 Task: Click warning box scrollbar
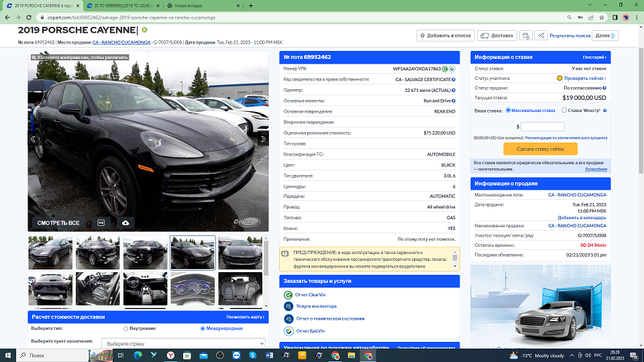[455, 259]
